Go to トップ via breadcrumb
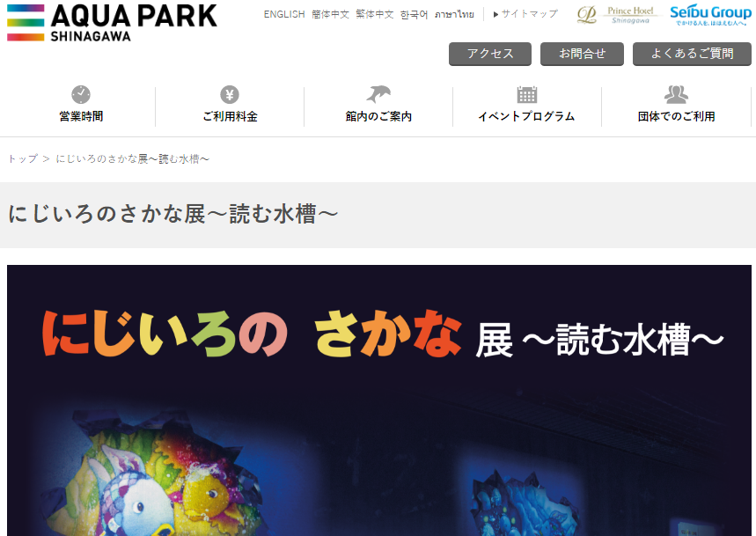 click(23, 159)
